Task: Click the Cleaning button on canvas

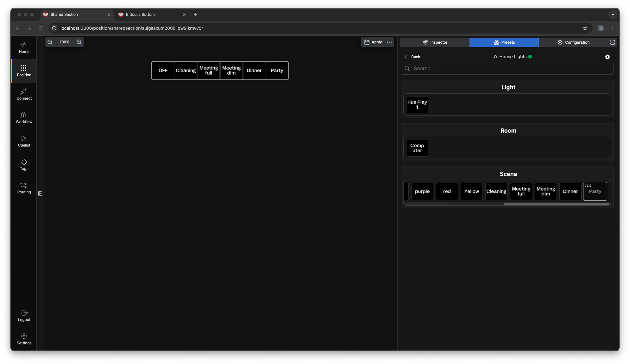Action: 186,71
